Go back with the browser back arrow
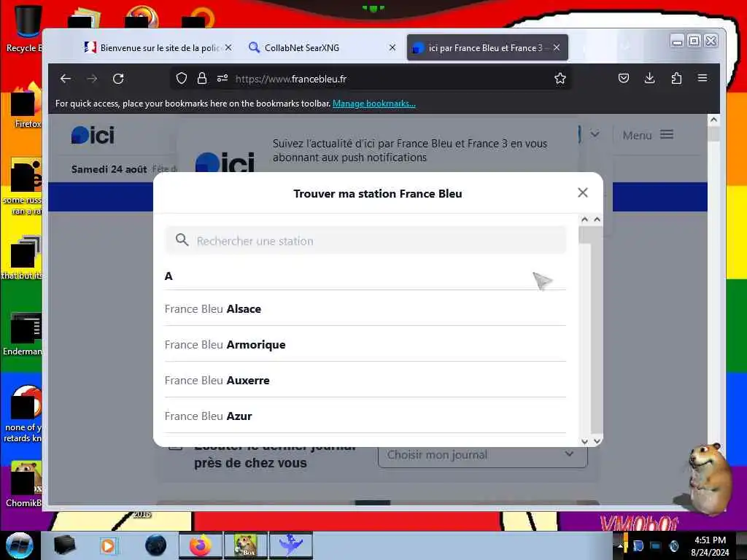The width and height of the screenshot is (747, 560). click(66, 79)
